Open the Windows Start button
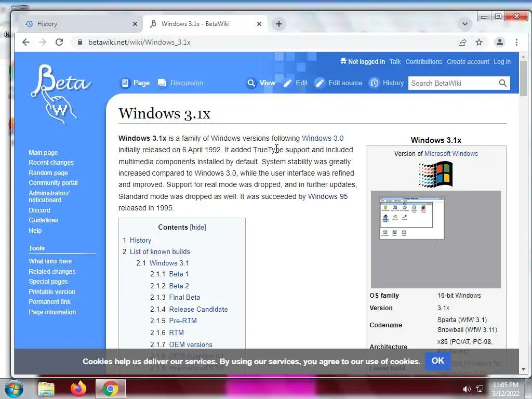Screen dimensions: 532x399 click(x=13, y=389)
